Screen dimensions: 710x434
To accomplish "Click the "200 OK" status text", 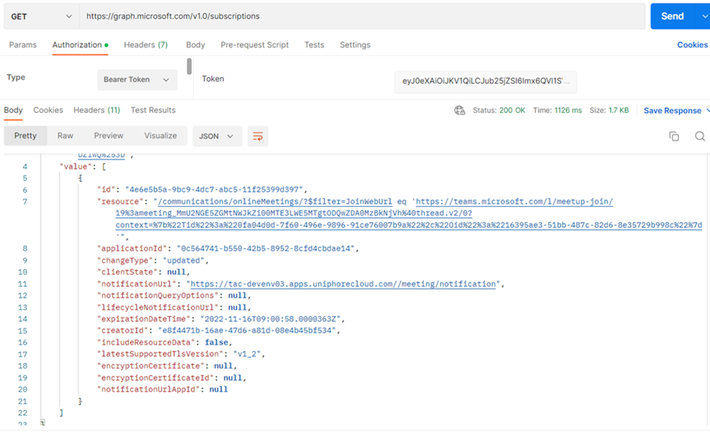I will [x=512, y=111].
